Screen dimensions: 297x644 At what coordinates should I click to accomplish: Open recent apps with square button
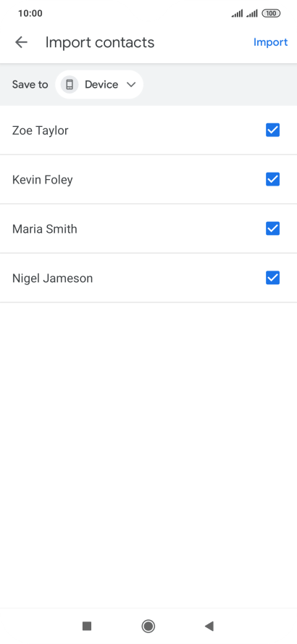click(x=86, y=626)
